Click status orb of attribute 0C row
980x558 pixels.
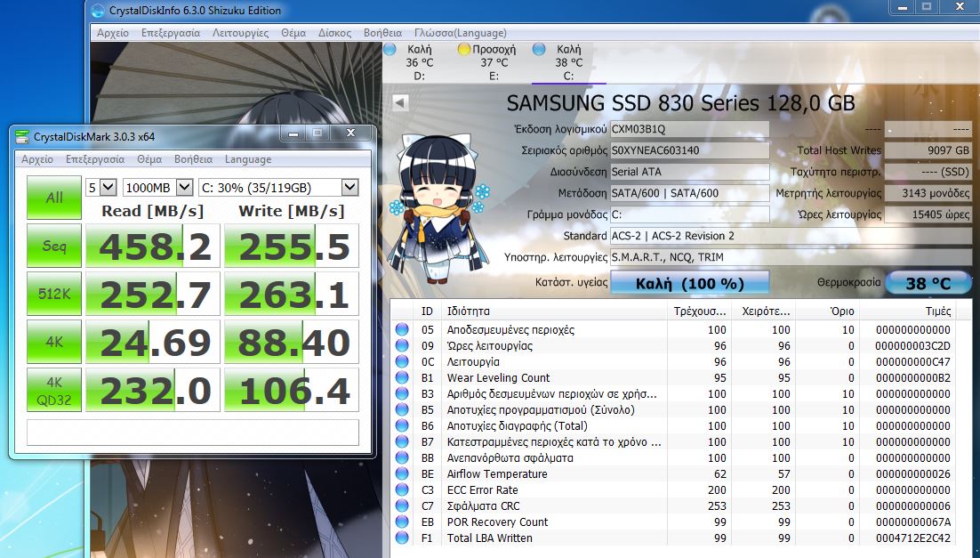pos(402,361)
